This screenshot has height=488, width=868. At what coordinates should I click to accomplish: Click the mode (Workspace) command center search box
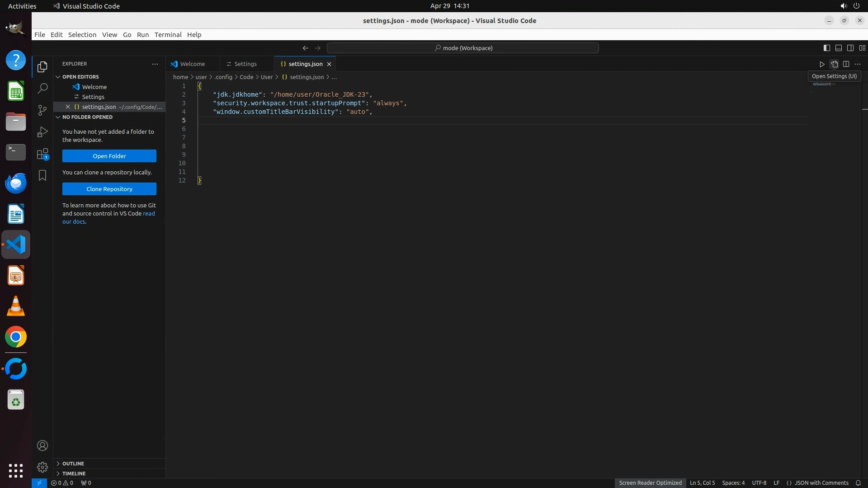463,48
